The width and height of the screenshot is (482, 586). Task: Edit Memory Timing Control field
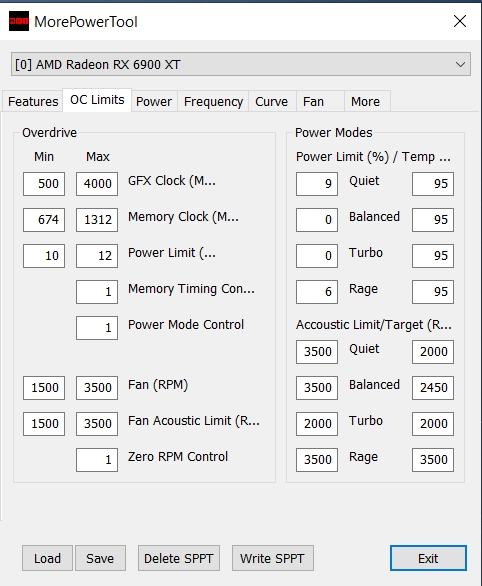tap(97, 292)
